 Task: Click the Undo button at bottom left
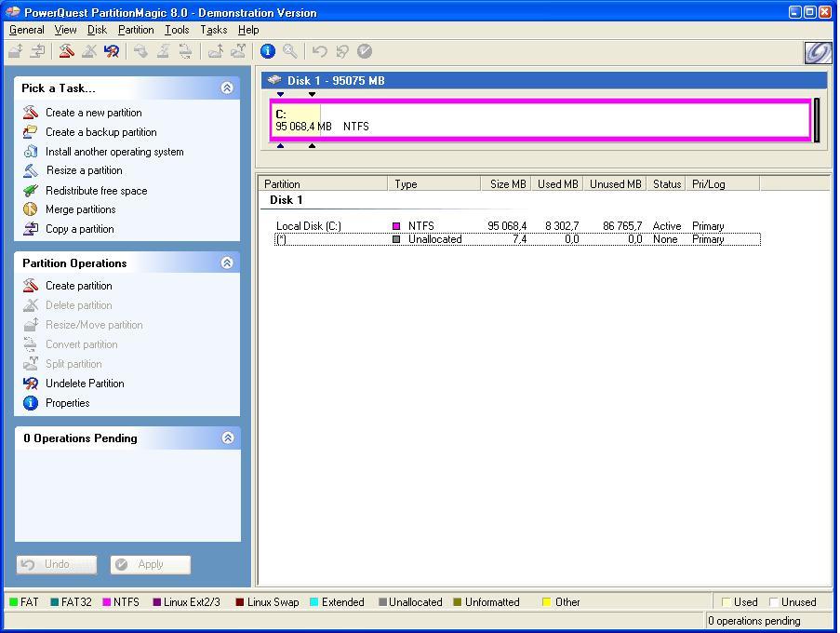pyautogui.click(x=57, y=564)
